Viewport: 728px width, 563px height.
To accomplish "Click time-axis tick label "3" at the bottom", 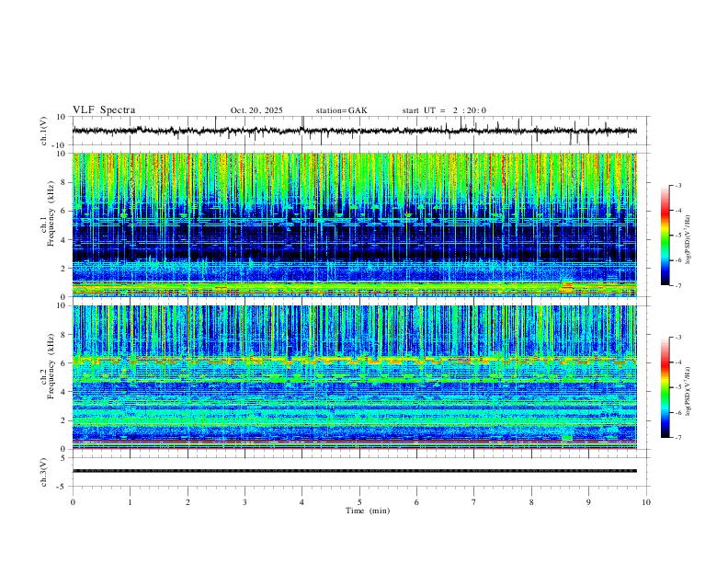I will point(245,502).
